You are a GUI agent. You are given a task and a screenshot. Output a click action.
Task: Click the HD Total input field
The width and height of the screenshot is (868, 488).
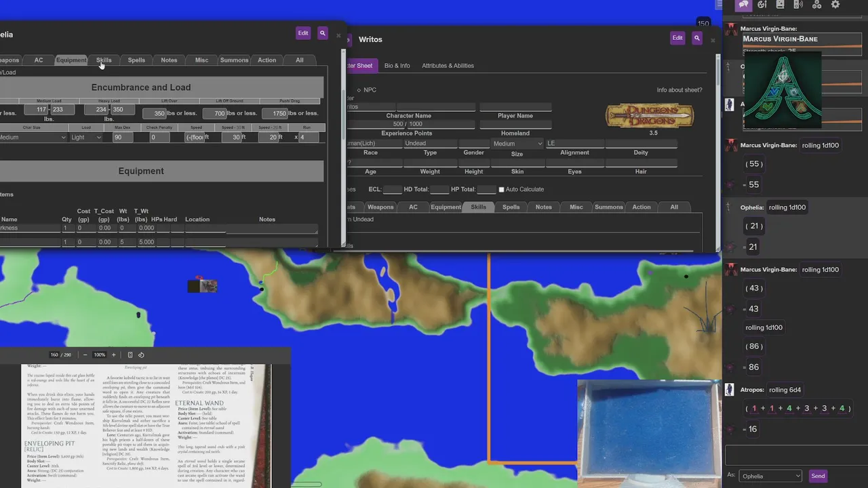439,190
